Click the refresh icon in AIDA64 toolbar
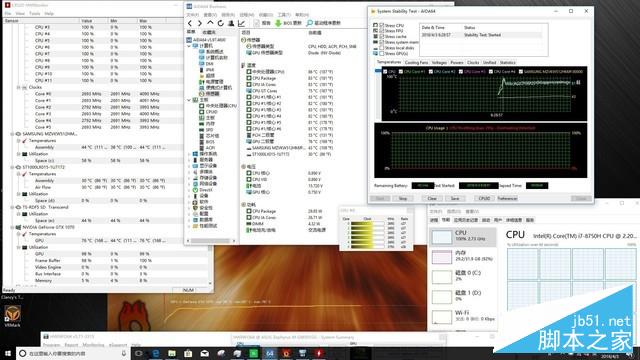The image size is (640, 360). 220,23
